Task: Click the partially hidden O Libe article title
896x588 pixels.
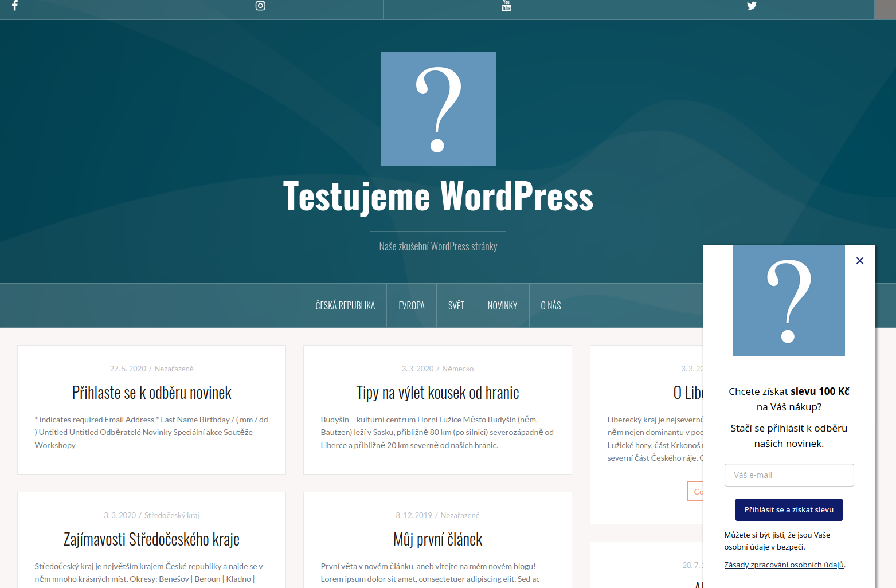Action: point(688,393)
